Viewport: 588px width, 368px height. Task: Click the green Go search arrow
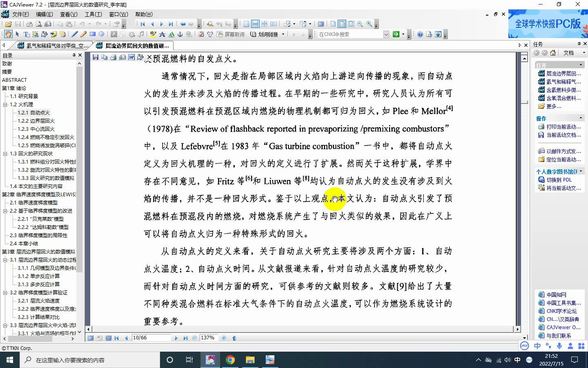click(396, 34)
